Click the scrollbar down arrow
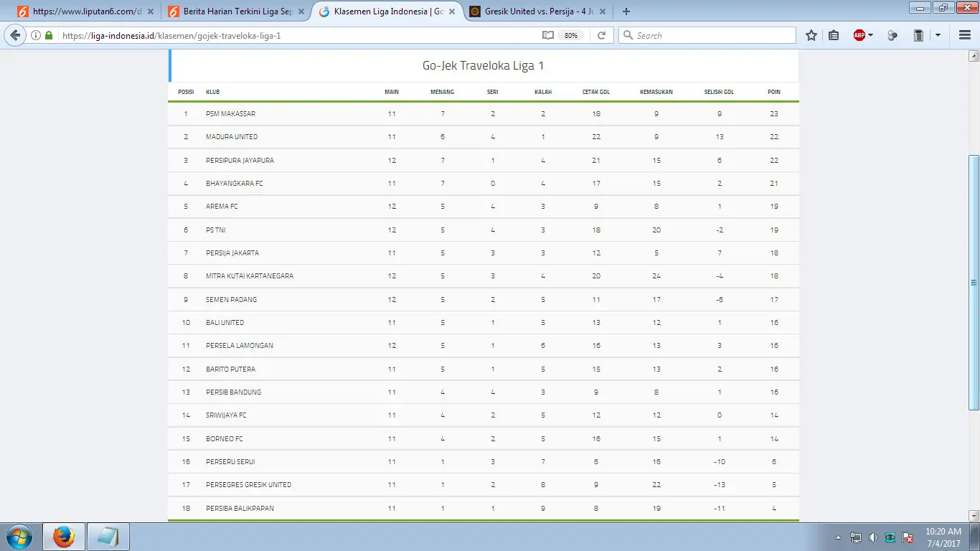 974,516
